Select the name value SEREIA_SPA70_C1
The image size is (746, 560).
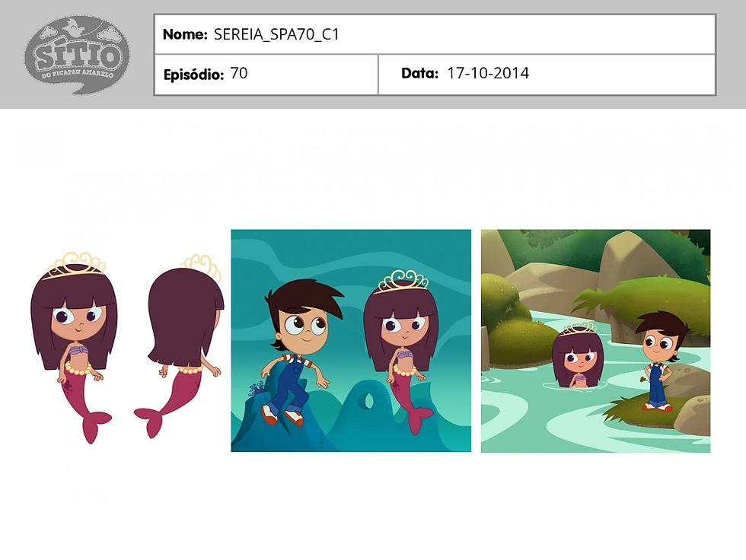tap(276, 34)
